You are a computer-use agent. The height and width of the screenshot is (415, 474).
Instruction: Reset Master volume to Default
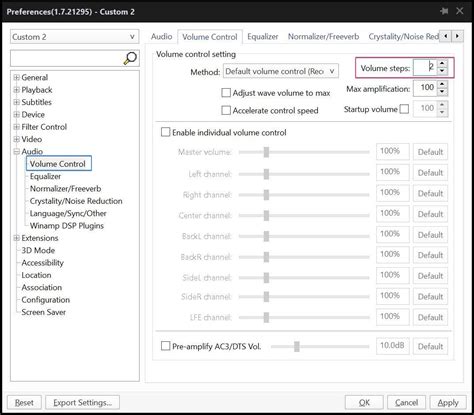coord(430,152)
